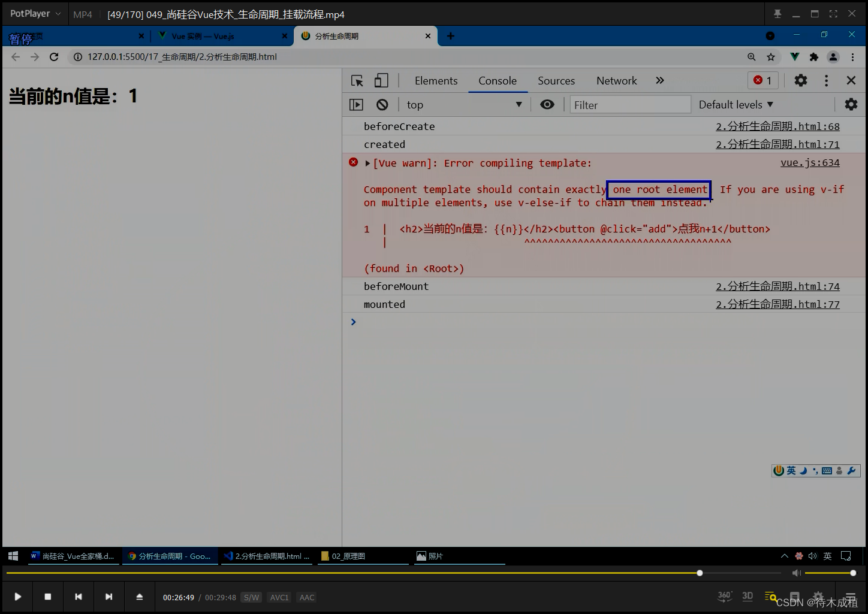
Task: Open the PotPlayer main menu dropdown
Action: (35, 13)
